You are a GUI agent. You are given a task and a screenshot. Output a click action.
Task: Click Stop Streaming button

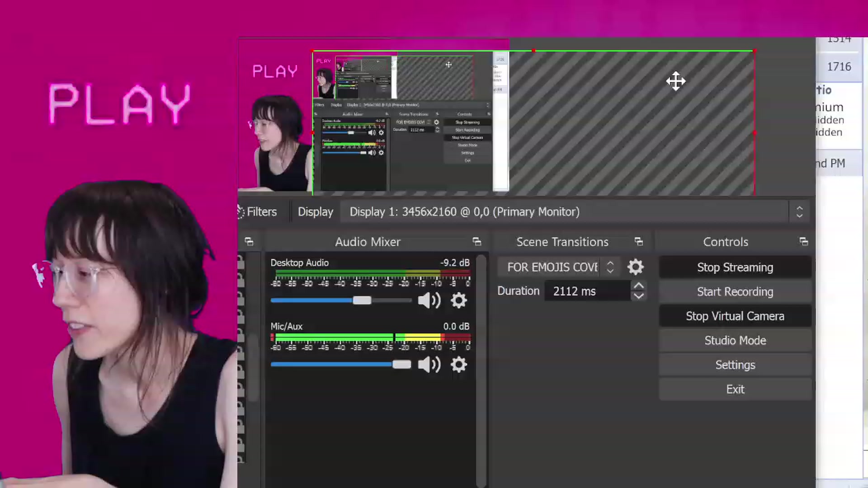click(735, 267)
